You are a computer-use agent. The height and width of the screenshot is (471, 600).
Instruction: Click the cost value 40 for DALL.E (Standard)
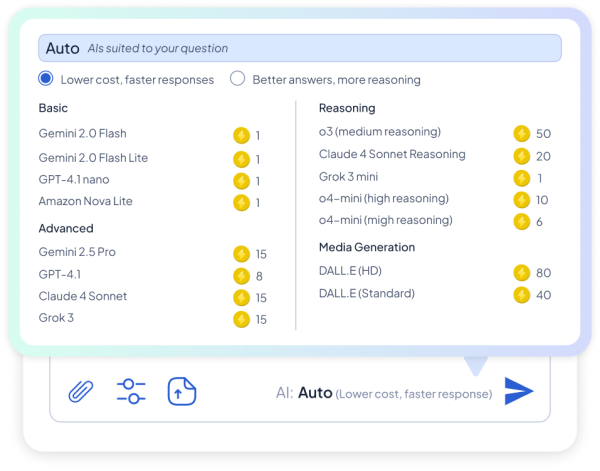(x=543, y=295)
